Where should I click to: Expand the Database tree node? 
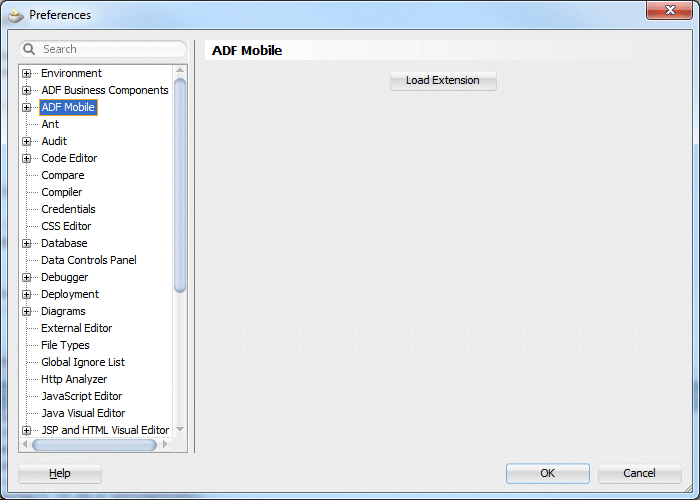pyautogui.click(x=27, y=243)
